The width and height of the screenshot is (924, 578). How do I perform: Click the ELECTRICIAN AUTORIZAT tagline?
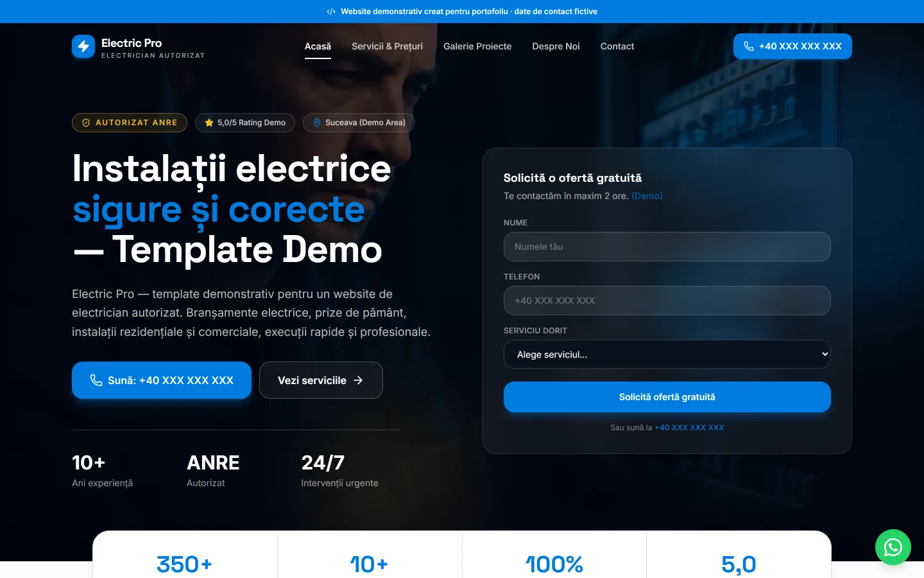(153, 56)
